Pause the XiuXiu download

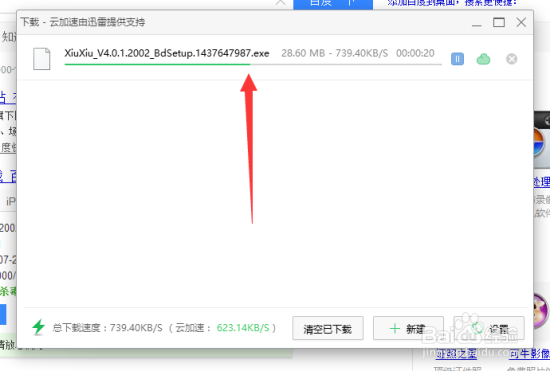pyautogui.click(x=457, y=59)
